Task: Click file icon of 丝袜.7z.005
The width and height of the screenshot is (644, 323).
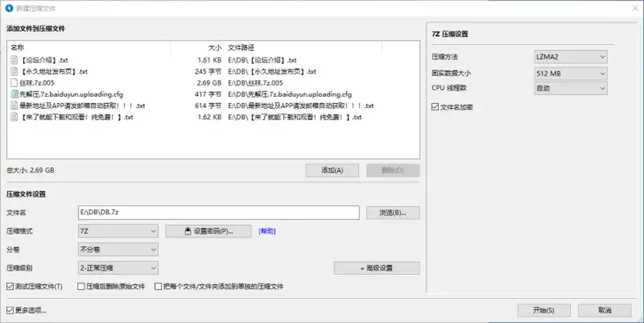Action: 14,83
